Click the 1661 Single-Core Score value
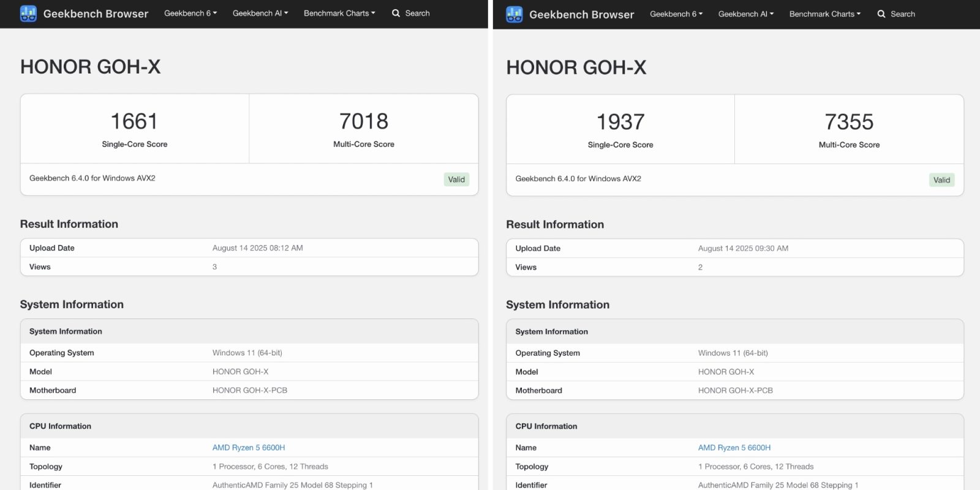The height and width of the screenshot is (490, 980). (134, 121)
